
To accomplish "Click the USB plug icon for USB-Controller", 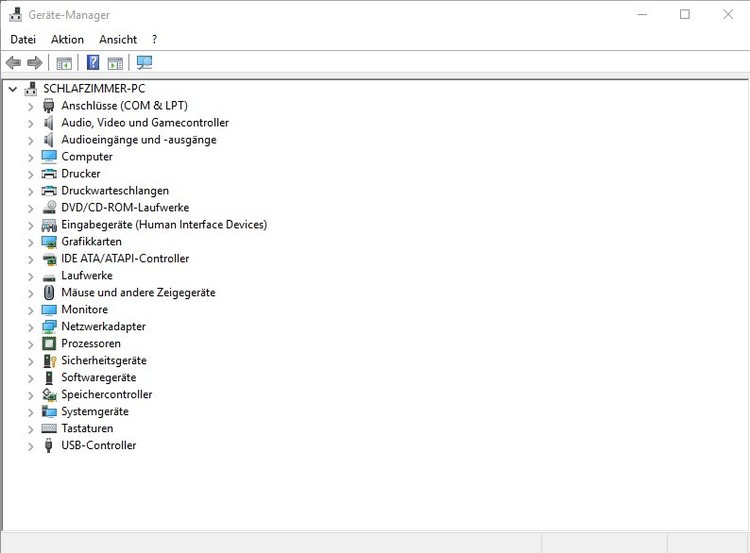I will click(x=48, y=445).
